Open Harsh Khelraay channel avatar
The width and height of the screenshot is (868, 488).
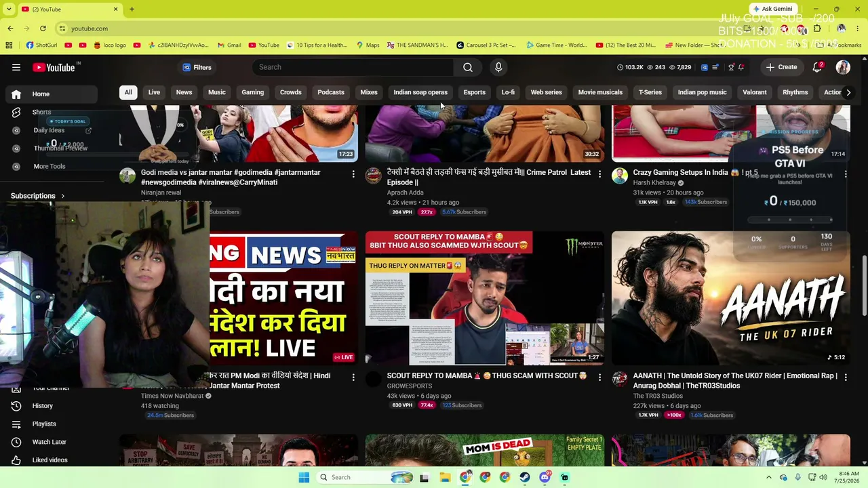[x=620, y=176]
